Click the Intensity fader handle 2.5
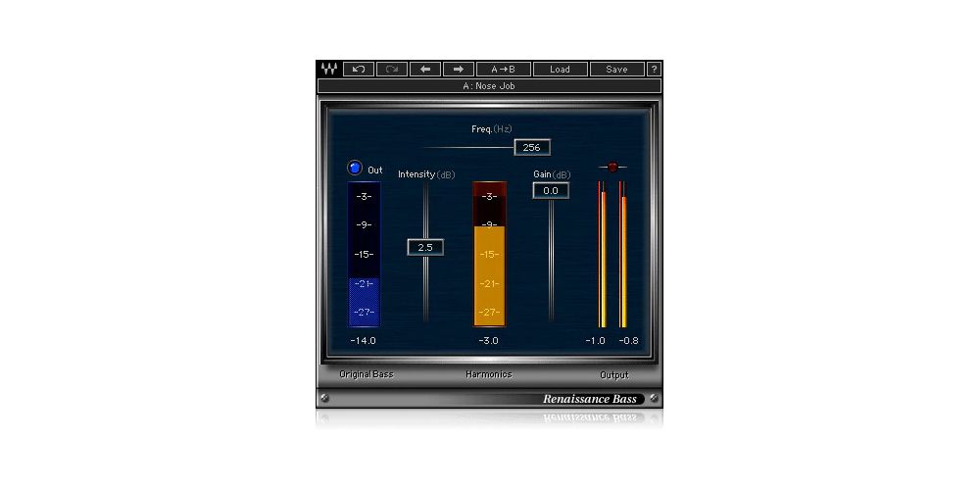The height and width of the screenshot is (490, 980). (x=425, y=248)
